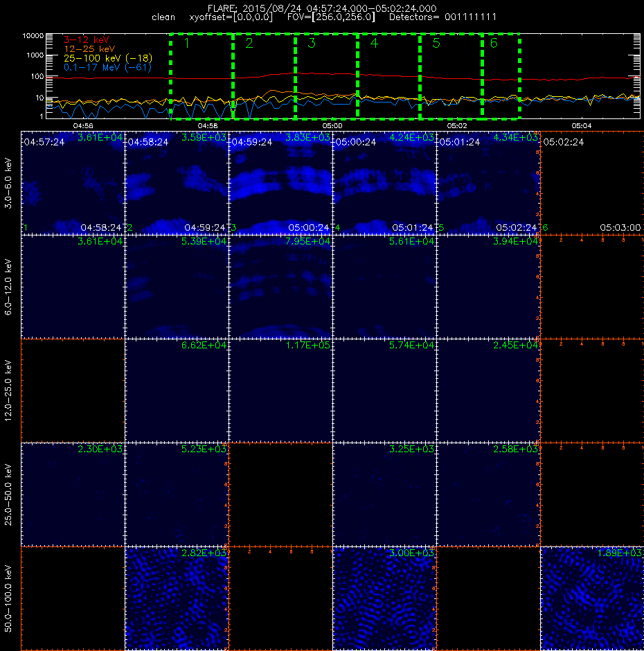Click the 25.0-50.0 keV row label
Viewport: 644px width, 651px height.
8,494
